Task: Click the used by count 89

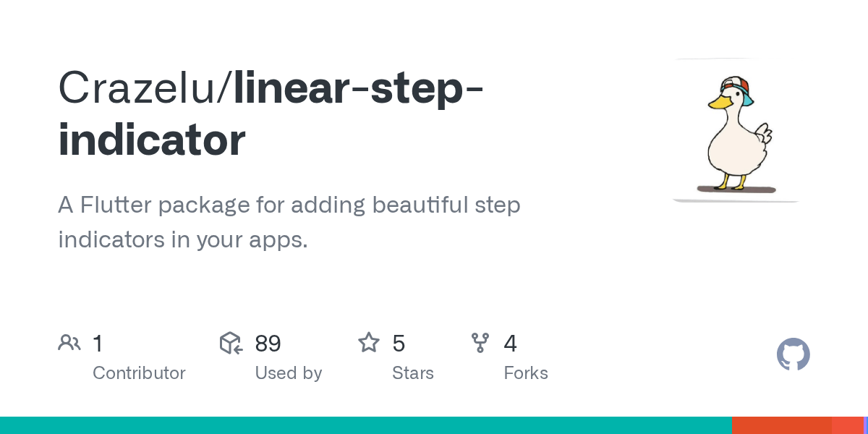Action: tap(268, 344)
